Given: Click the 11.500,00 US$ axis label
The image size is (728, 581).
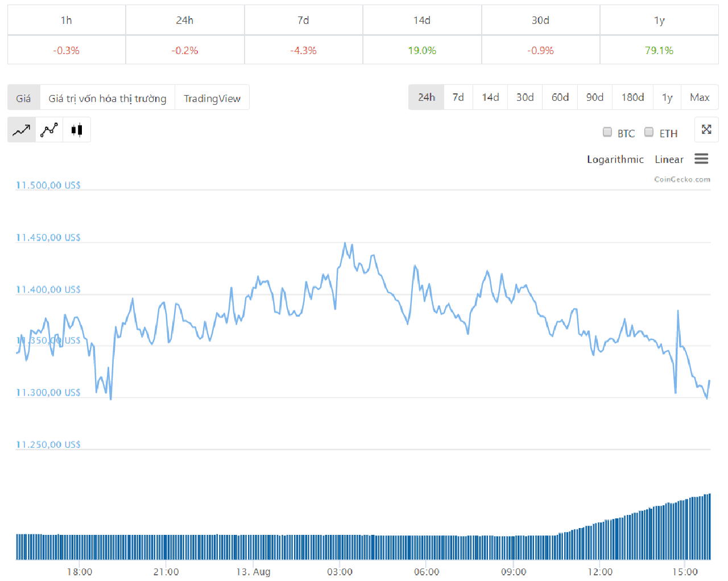Looking at the screenshot, I should pos(48,185).
